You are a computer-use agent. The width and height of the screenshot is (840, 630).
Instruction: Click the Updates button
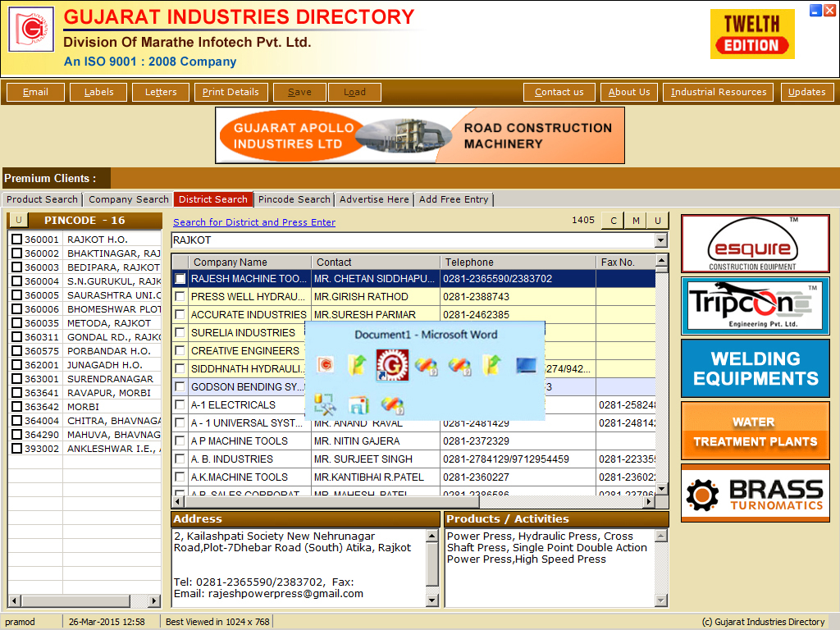(807, 92)
